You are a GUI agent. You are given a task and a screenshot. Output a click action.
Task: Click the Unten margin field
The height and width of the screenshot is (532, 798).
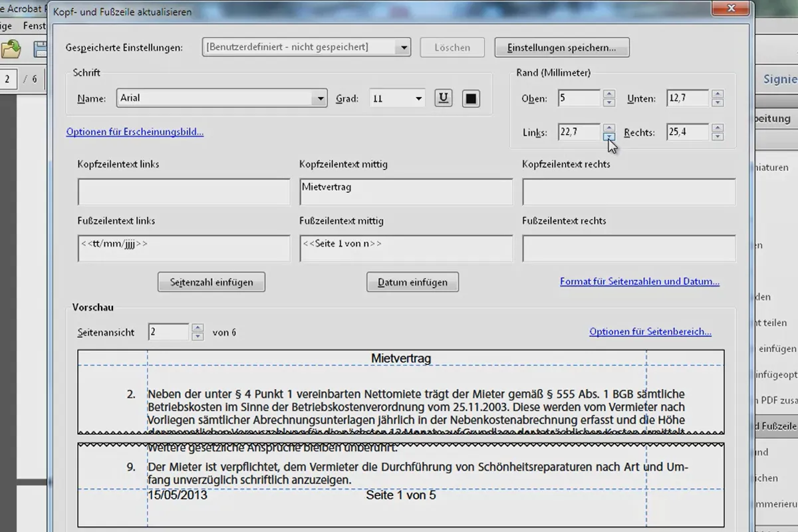coord(688,98)
